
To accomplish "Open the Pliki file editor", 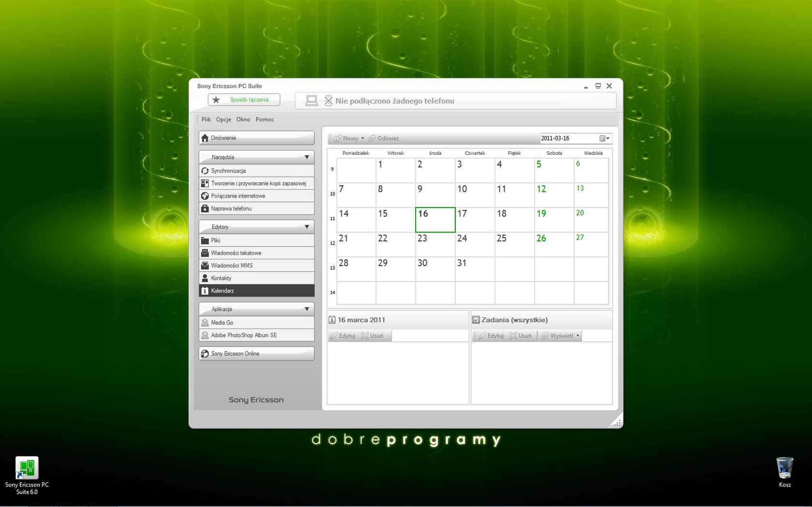I will [256, 240].
